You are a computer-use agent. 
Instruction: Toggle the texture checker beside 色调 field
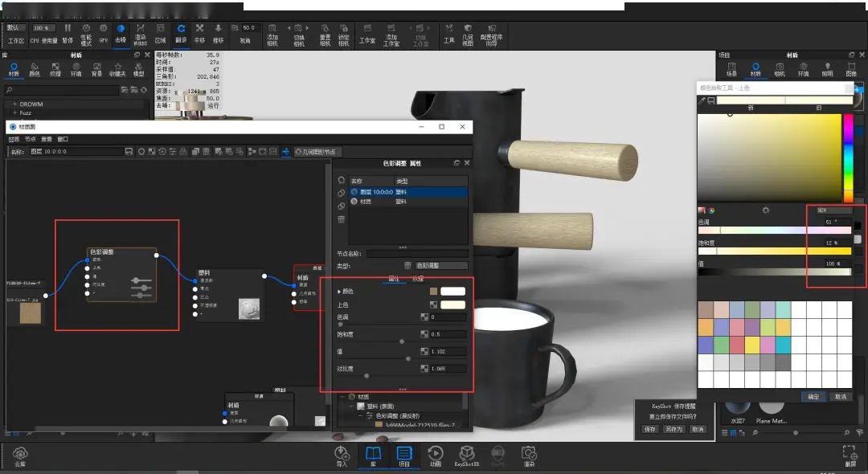click(x=424, y=317)
